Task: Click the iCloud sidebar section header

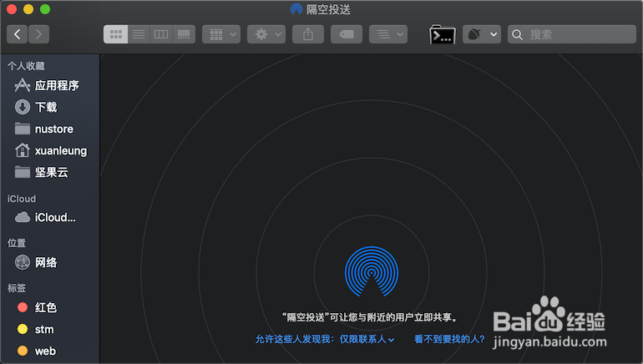Action: (22, 199)
